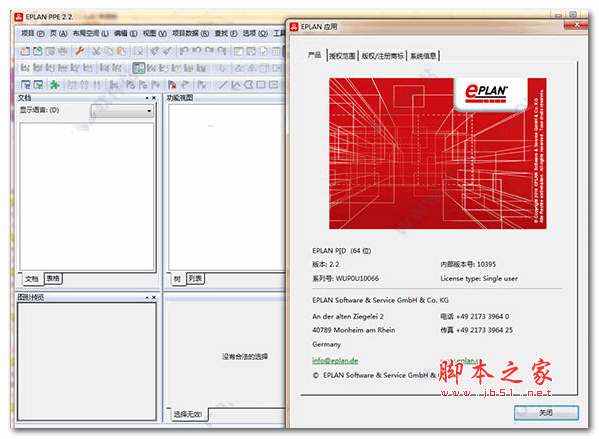Select the 列表 tab under 功能视图

coord(195,279)
